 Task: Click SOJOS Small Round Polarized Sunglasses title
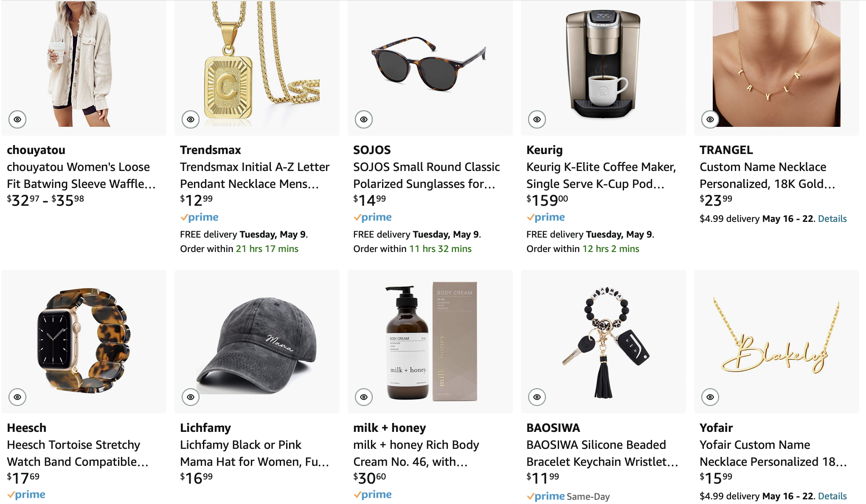[426, 175]
